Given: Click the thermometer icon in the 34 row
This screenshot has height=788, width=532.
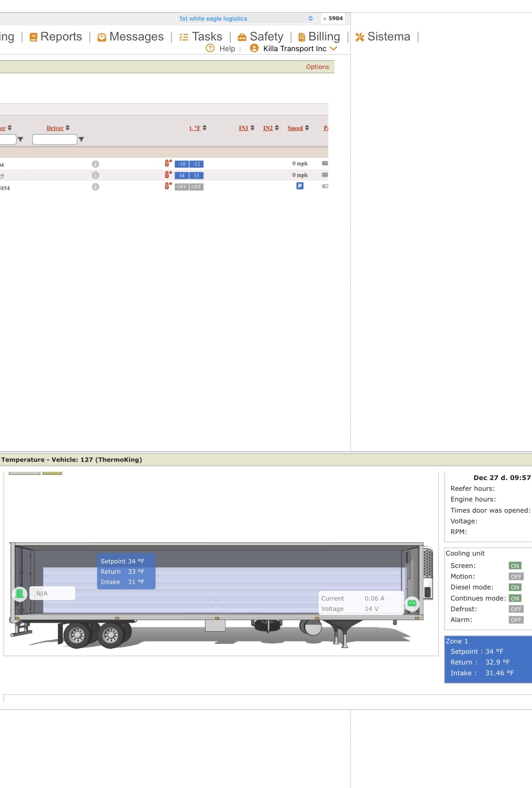Looking at the screenshot, I should 168,175.
